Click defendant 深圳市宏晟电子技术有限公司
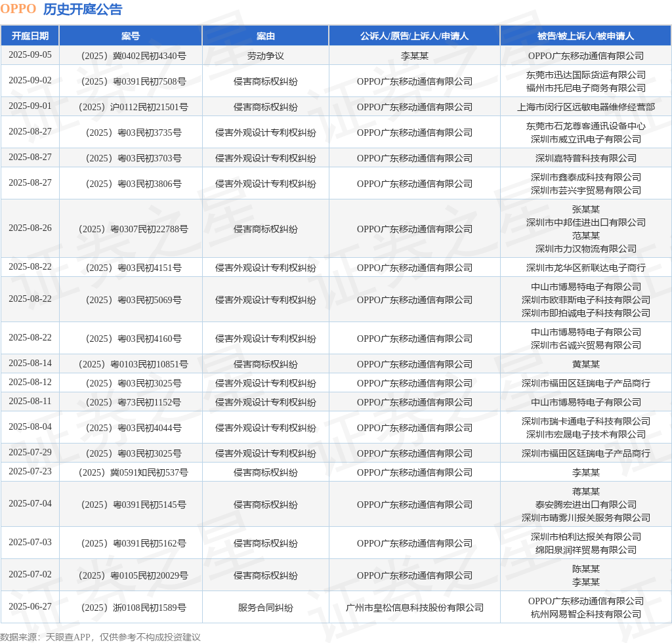The height and width of the screenshot is (643, 672). pyautogui.click(x=586, y=434)
